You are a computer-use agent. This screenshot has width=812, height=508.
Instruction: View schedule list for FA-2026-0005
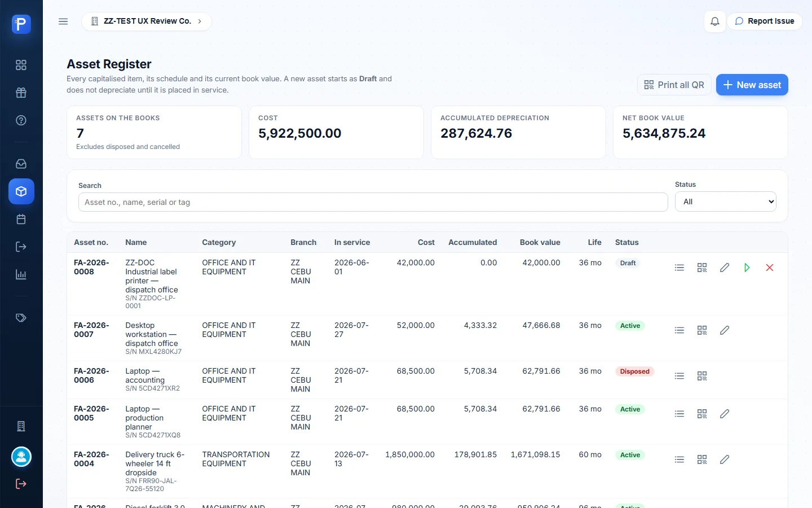[679, 414]
